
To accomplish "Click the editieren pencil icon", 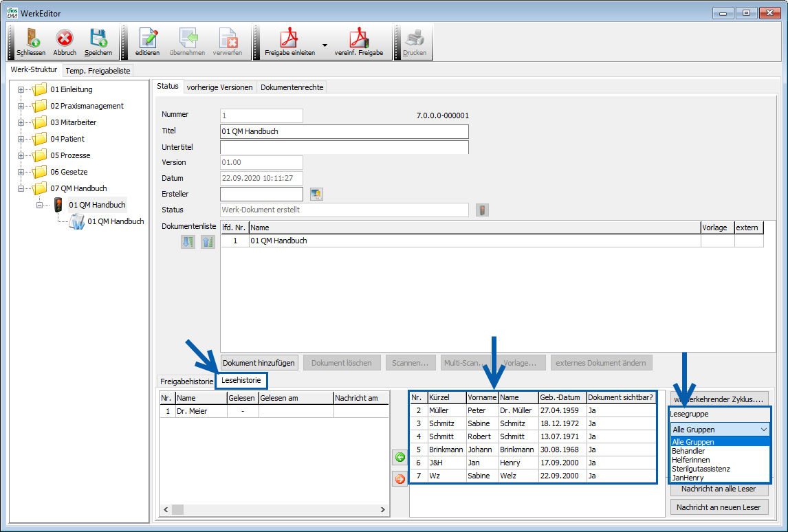I will tap(147, 38).
